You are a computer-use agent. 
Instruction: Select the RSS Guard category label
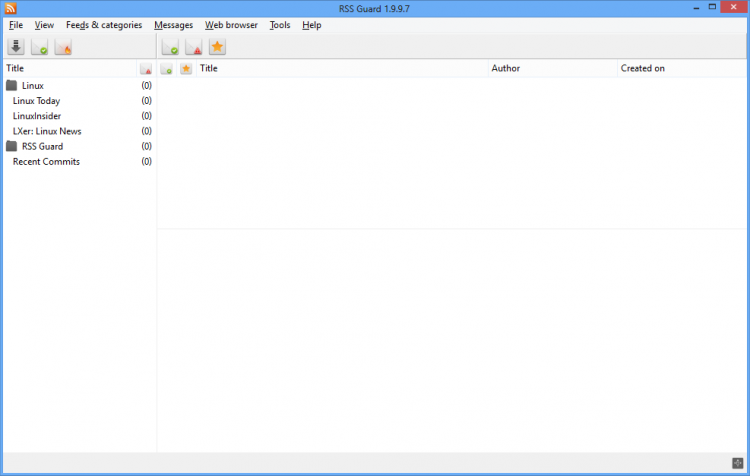42,146
